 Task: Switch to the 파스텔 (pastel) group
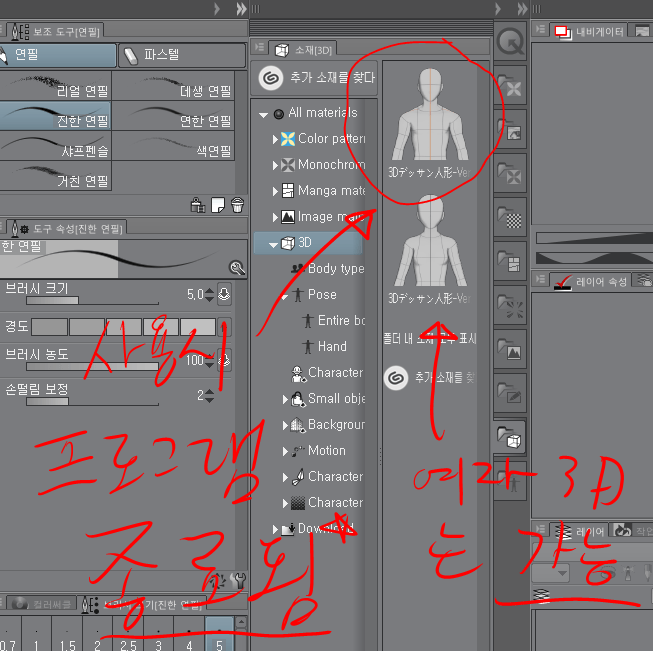pyautogui.click(x=180, y=55)
